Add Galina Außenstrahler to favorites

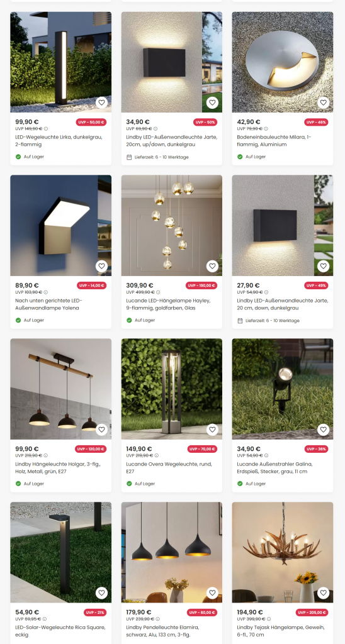(x=323, y=430)
